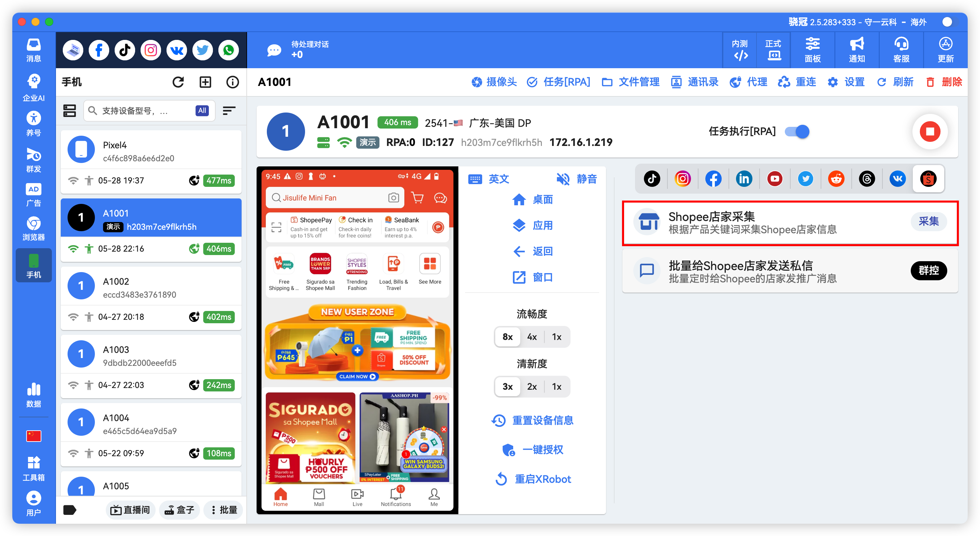The height and width of the screenshot is (536, 980).
Task: Set 清新度 to 2x
Action: pos(532,387)
